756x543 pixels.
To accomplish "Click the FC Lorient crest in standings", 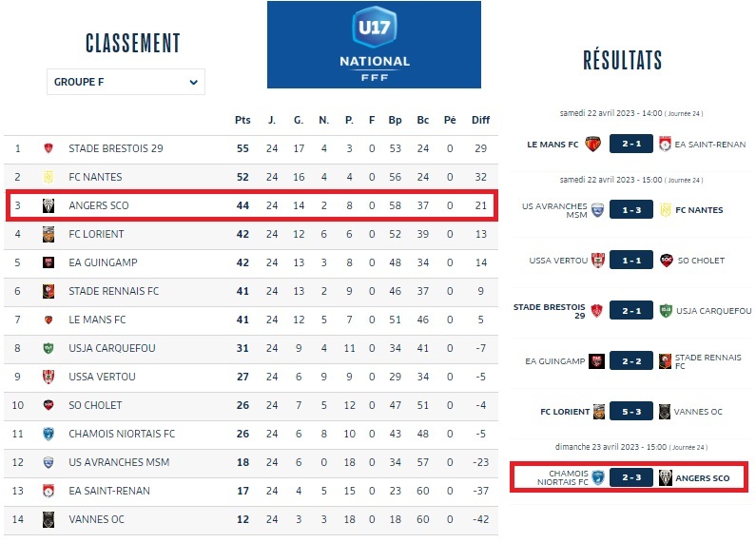I will (x=48, y=234).
